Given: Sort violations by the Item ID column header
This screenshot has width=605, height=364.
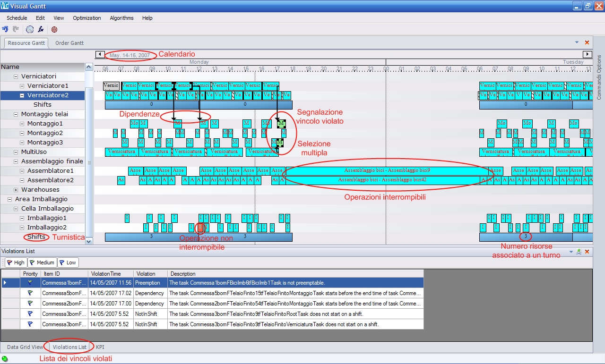Looking at the screenshot, I should pyautogui.click(x=64, y=274).
